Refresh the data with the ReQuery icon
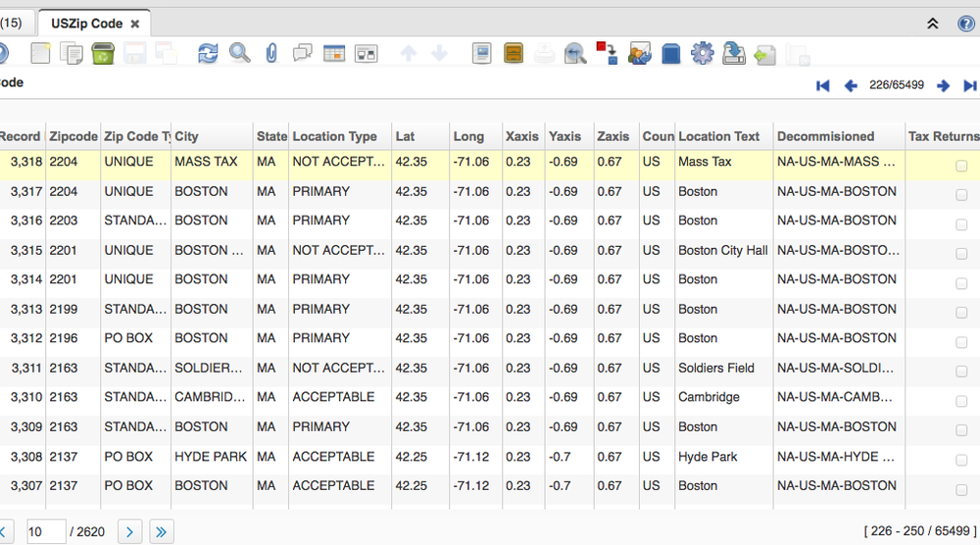The height and width of the screenshot is (545, 980). click(208, 53)
